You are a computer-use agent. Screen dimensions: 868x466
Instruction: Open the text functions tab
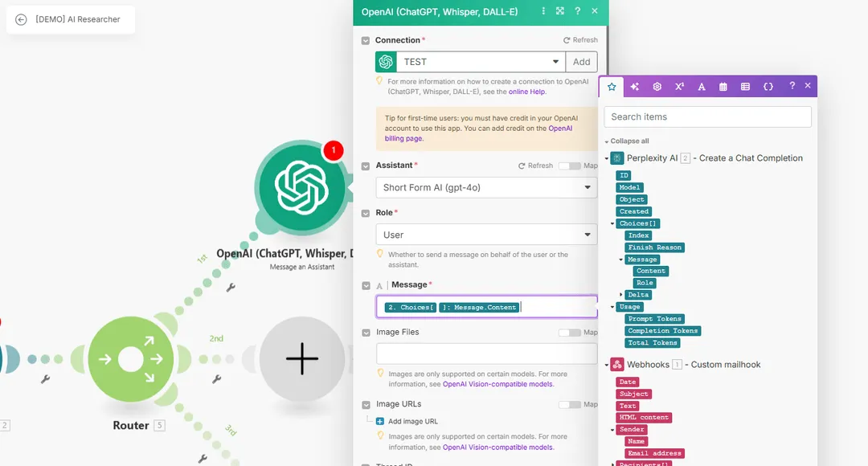(x=702, y=86)
